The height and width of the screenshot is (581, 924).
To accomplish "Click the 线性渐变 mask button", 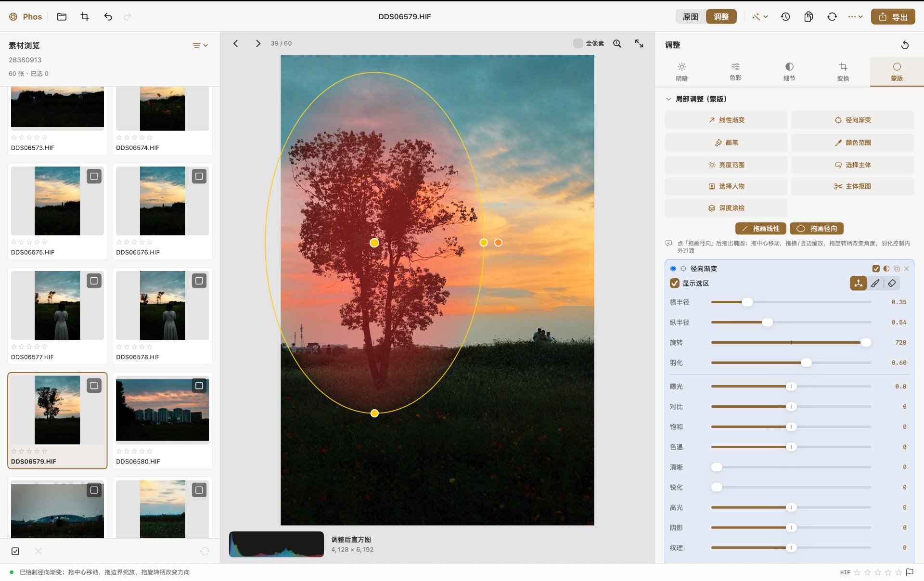I will (x=726, y=120).
